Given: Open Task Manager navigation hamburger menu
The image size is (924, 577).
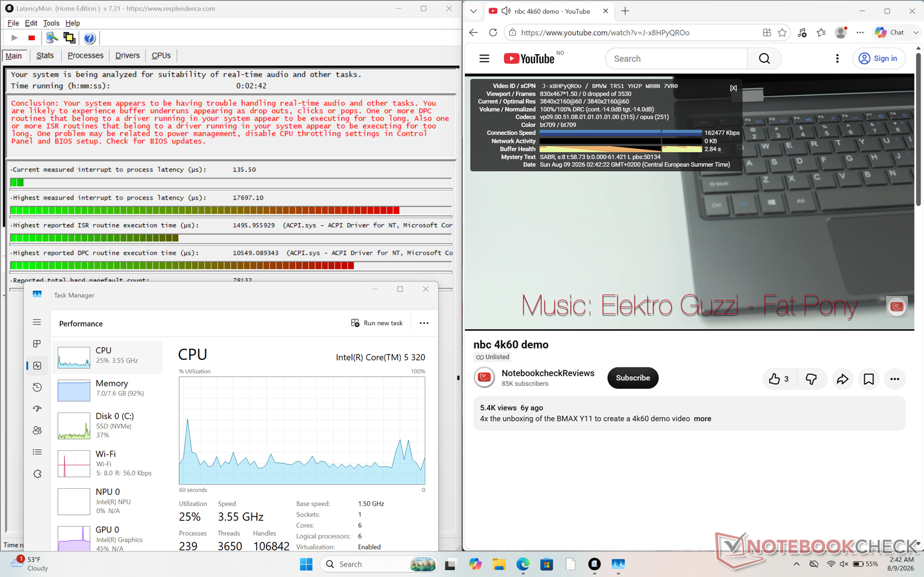Looking at the screenshot, I should (37, 322).
